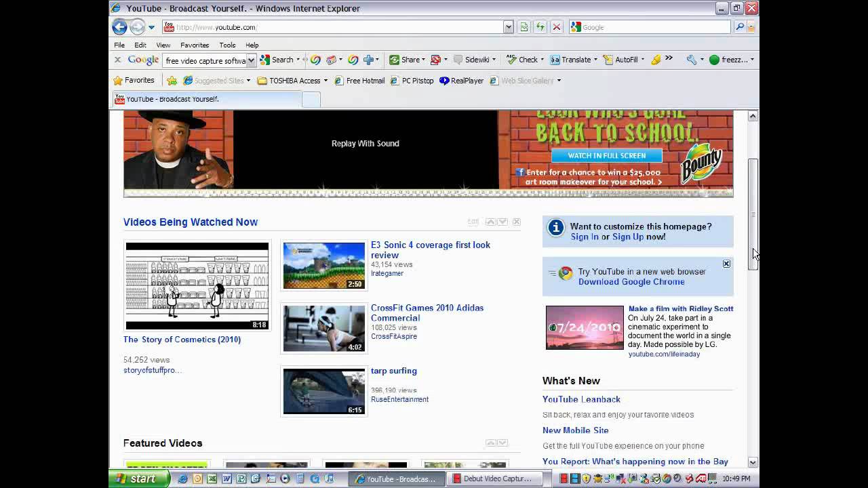Click the Sign Up link
The width and height of the screenshot is (868, 488).
pyautogui.click(x=628, y=237)
